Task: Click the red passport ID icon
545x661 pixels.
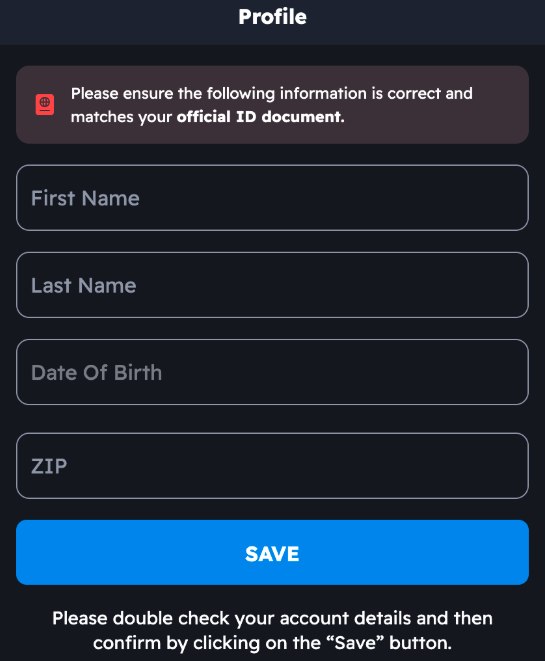Action: 45,105
